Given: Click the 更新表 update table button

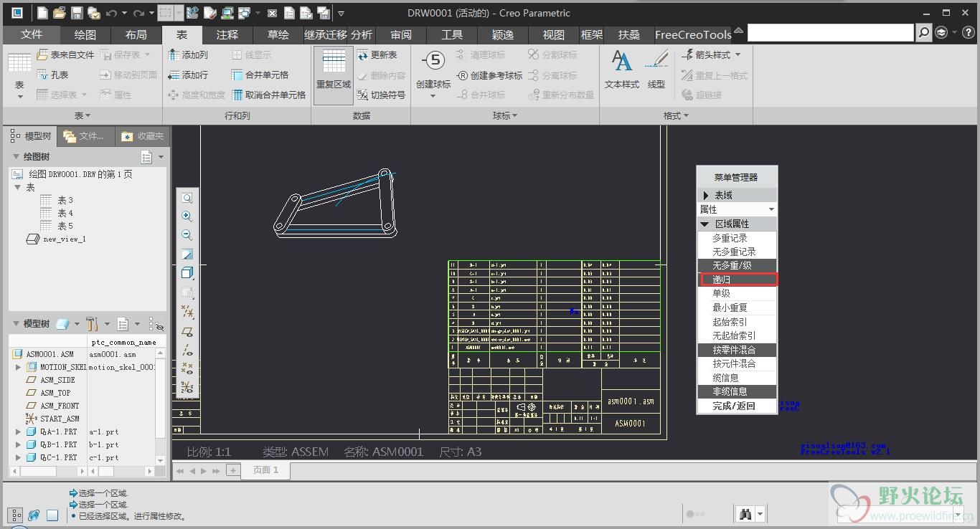Looking at the screenshot, I should coord(377,54).
